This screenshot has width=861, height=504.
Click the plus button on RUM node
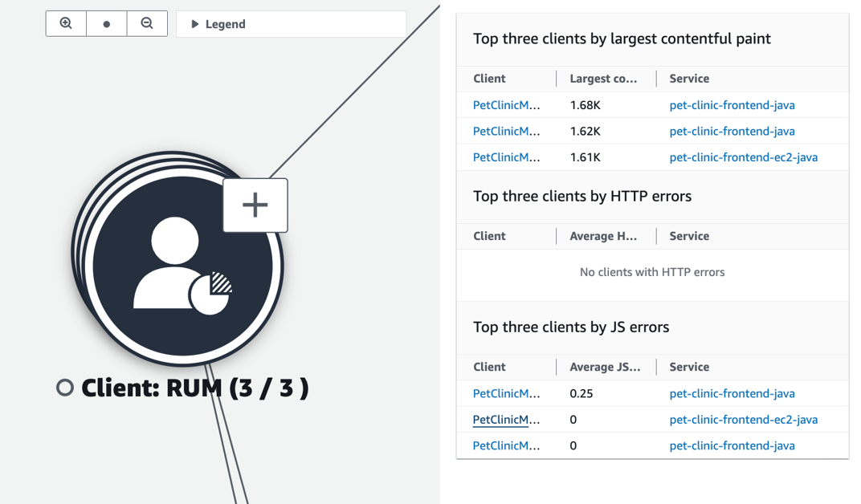click(x=255, y=205)
